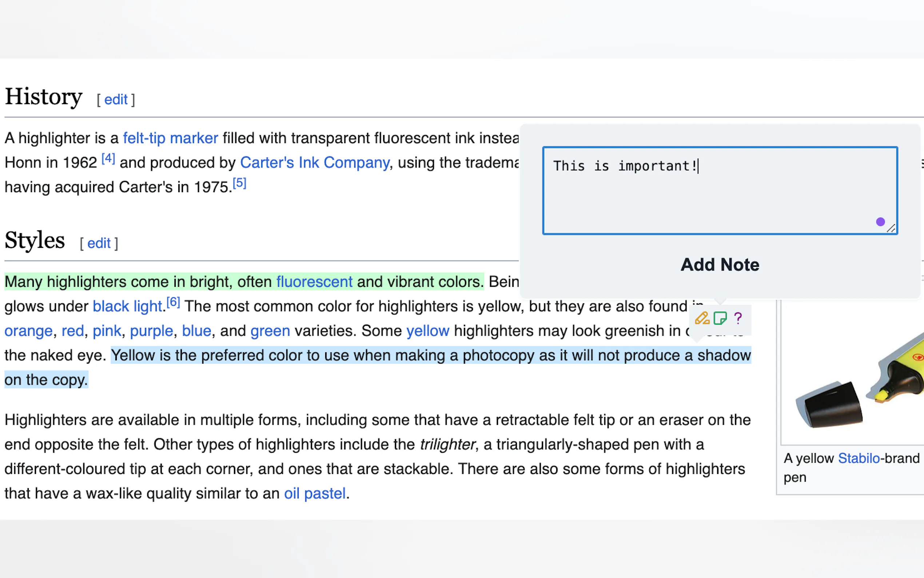Click citation reference number 4

(x=108, y=159)
